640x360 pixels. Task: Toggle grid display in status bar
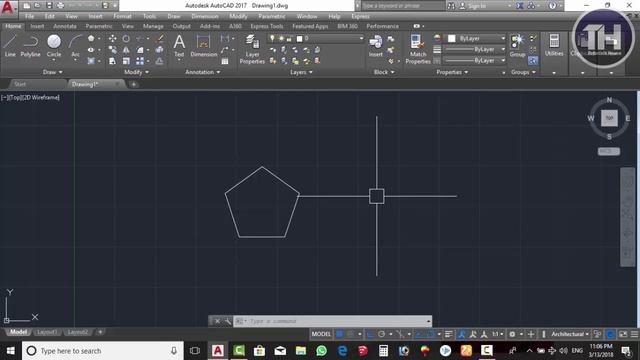(x=340, y=334)
